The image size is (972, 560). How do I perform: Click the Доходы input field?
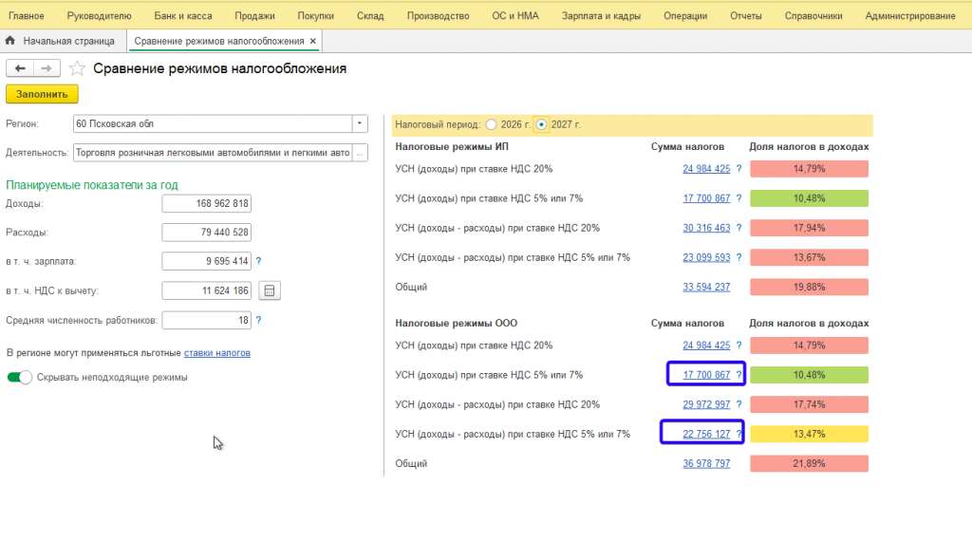point(206,203)
